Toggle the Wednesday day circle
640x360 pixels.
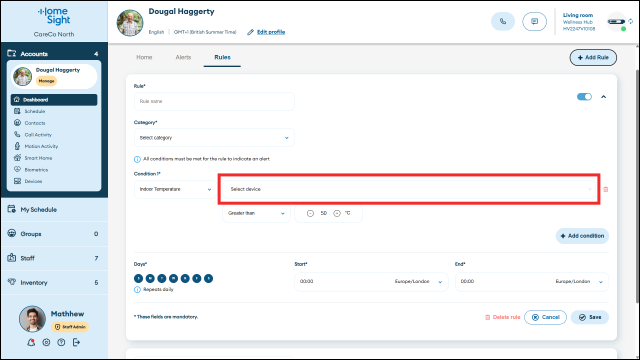pyautogui.click(x=173, y=278)
